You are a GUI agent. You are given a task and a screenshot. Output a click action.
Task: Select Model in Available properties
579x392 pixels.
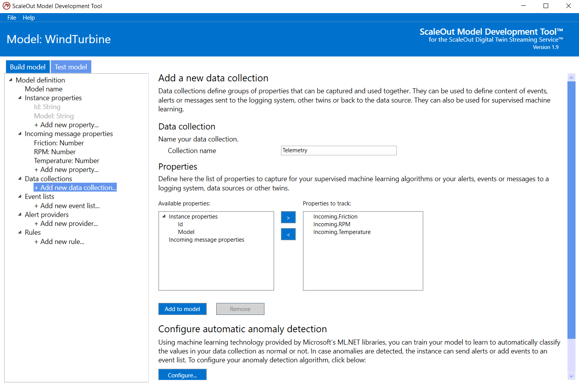186,232
